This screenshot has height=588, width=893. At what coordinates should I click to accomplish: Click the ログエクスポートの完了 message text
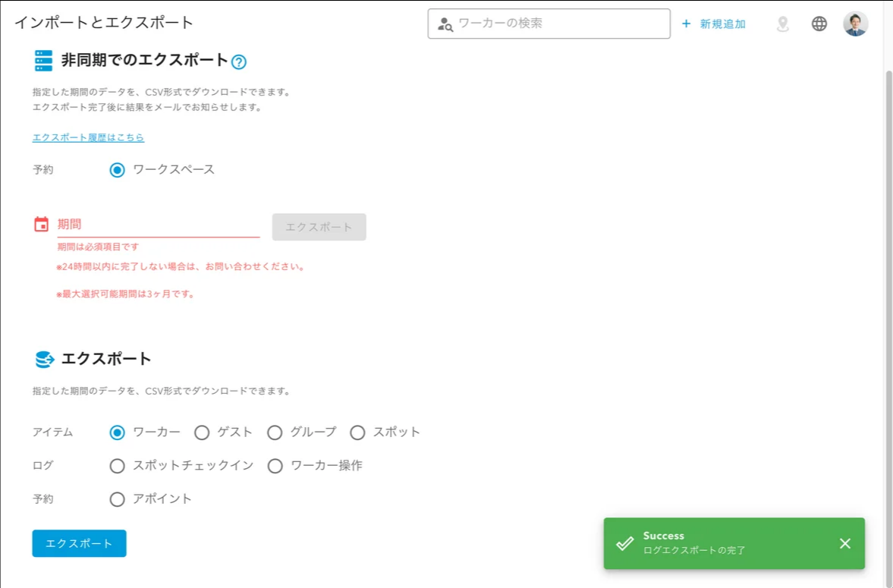click(694, 550)
